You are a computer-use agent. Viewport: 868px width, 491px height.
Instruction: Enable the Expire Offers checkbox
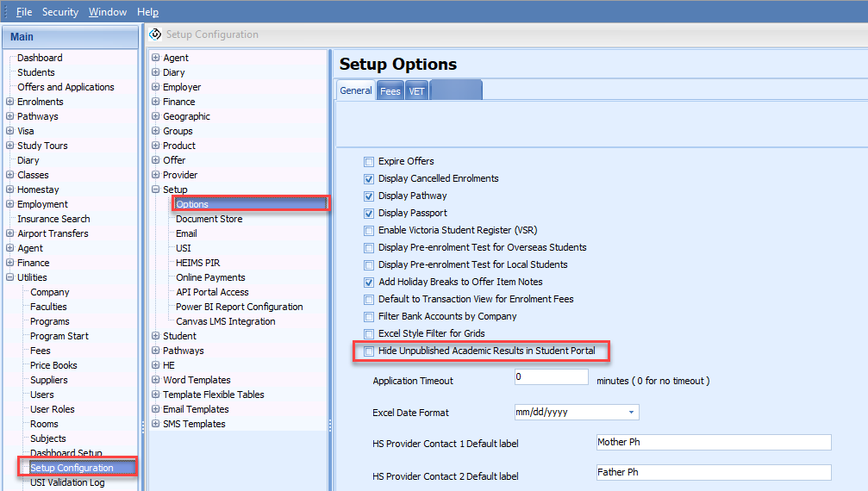tap(369, 162)
